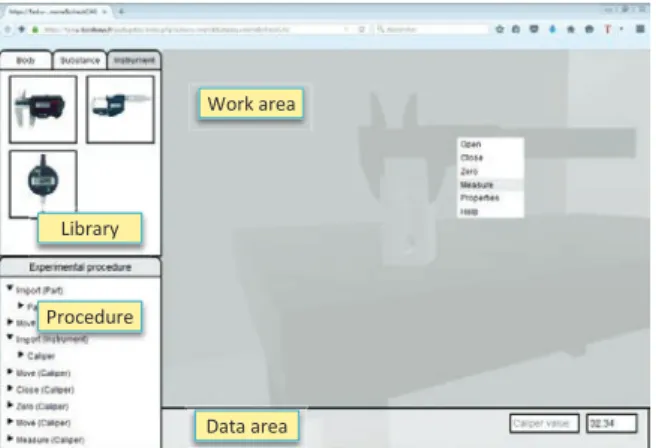Select the digital caliper instrument thumbnail
656x448 pixels.
pyautogui.click(x=43, y=109)
